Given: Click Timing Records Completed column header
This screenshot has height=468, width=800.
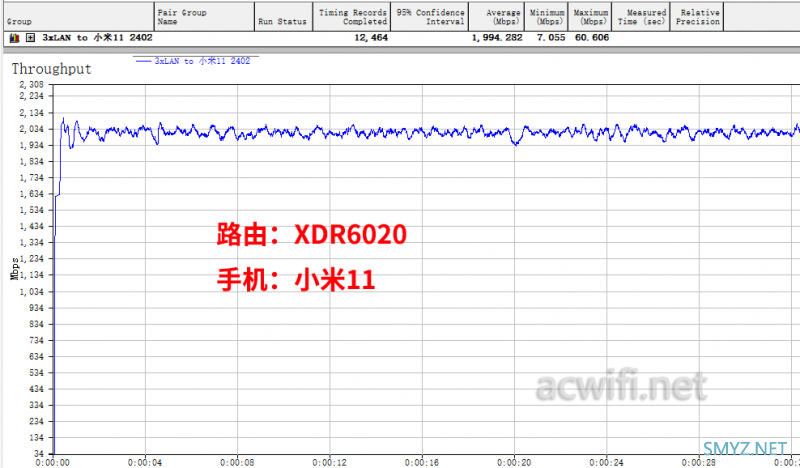Looking at the screenshot, I should (x=352, y=17).
